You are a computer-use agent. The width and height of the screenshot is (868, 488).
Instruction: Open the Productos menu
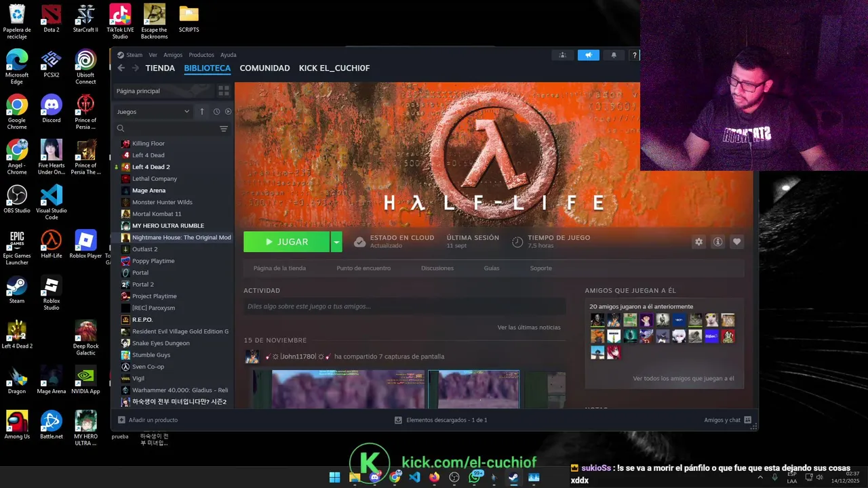coord(201,55)
